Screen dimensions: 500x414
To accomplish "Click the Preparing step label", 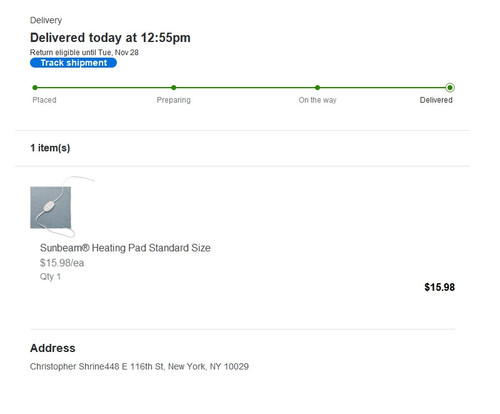I will tap(174, 100).
